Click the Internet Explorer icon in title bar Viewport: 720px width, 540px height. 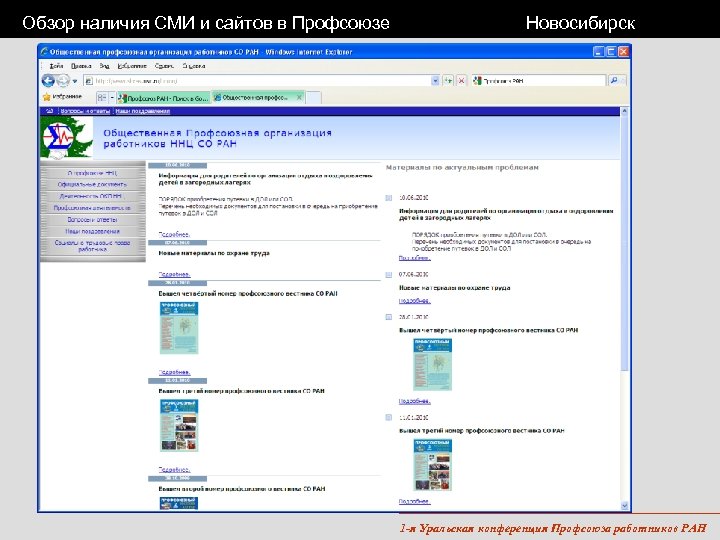[x=44, y=52]
